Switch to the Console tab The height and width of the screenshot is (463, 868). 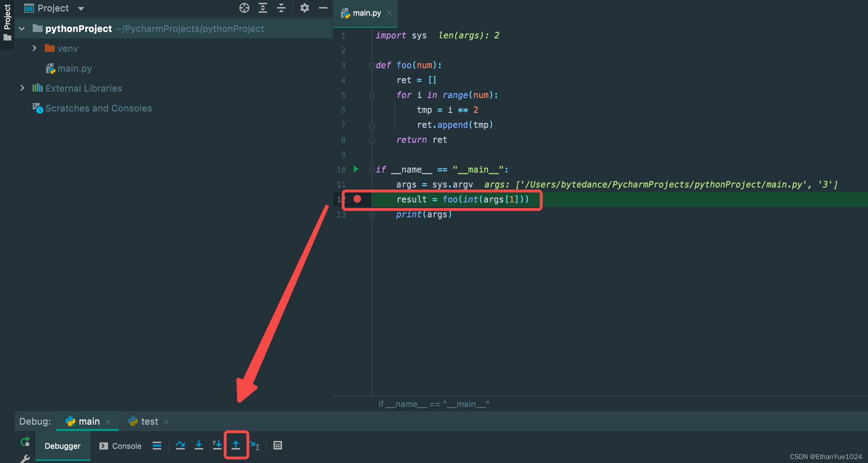(120, 446)
